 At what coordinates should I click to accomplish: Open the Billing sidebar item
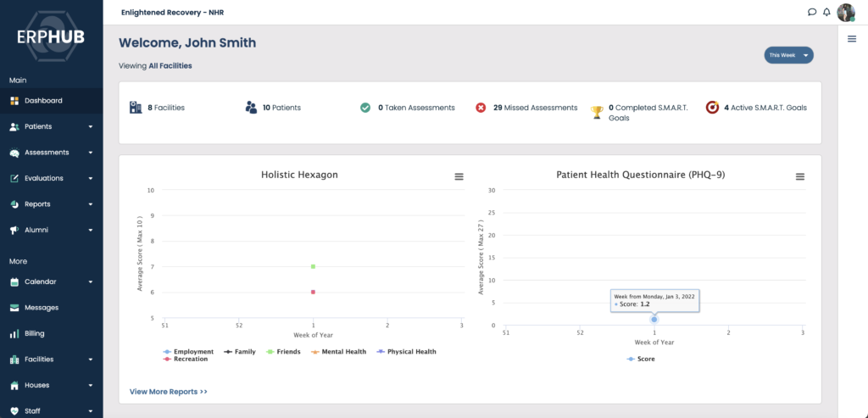pyautogui.click(x=52, y=334)
